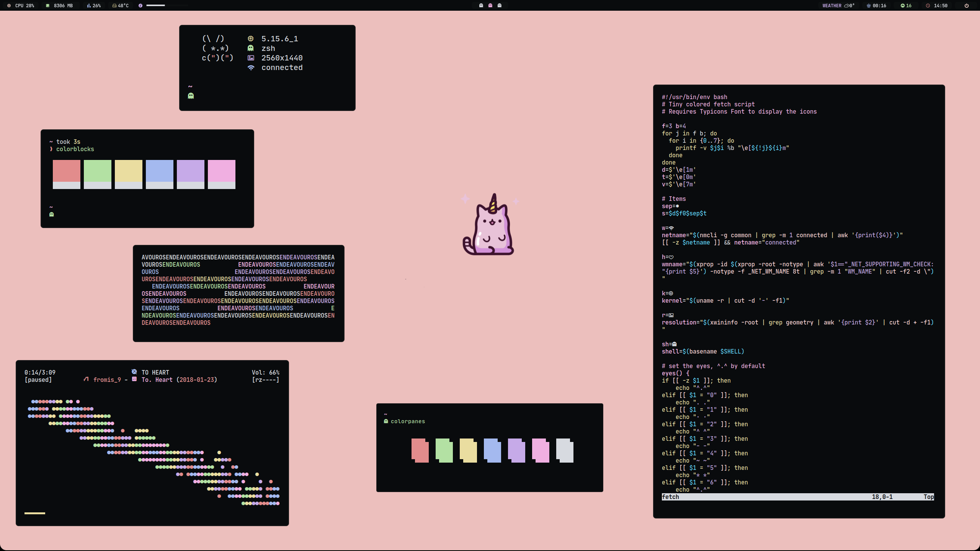Click the 'colorblocks' command text
This screenshot has width=980, height=551.
(75, 149)
